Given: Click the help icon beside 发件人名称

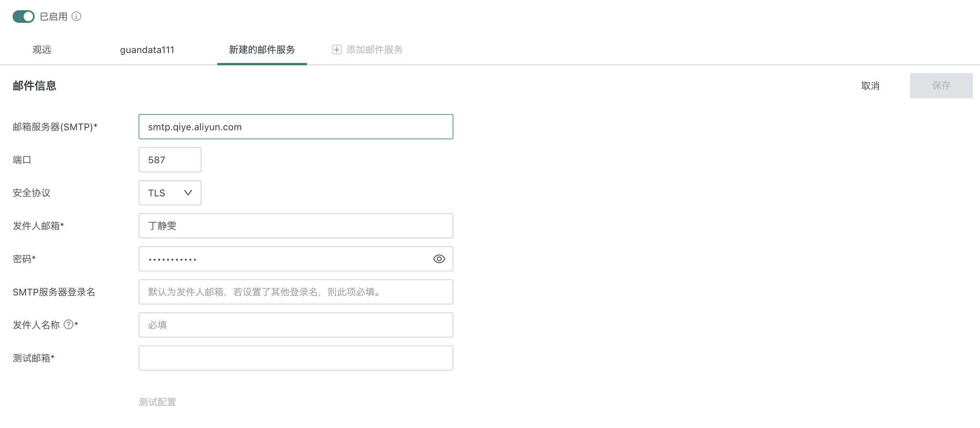Looking at the screenshot, I should pos(68,325).
